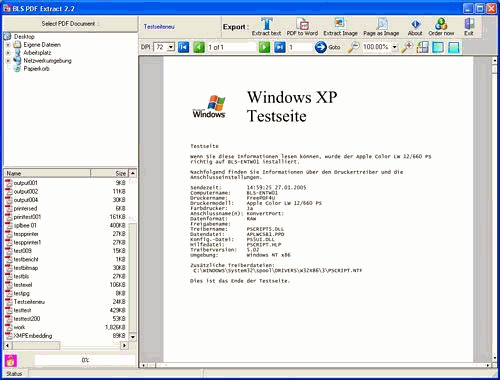Image resolution: width=500 pixels, height=380 pixels.
Task: Click file list horizontal scroll right arrow
Action: coord(124,345)
